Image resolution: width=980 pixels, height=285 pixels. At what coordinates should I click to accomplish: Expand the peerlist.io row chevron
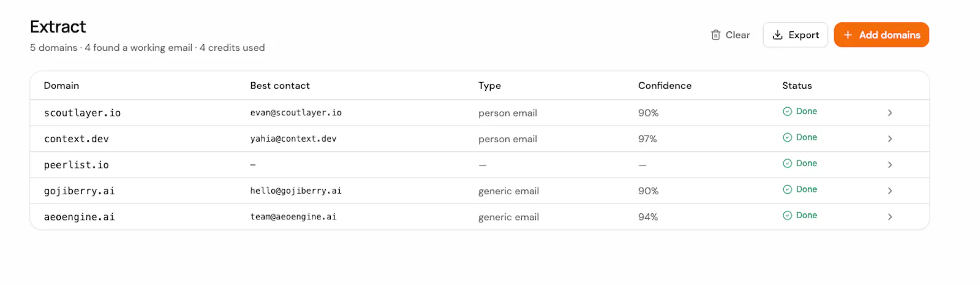[x=890, y=165]
